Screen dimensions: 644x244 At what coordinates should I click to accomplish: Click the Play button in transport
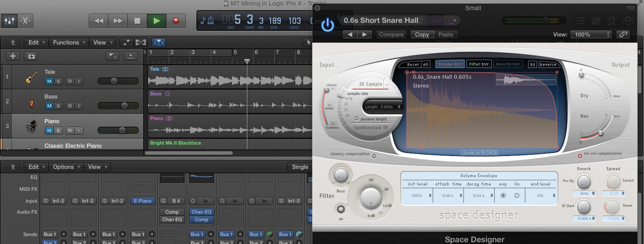pyautogui.click(x=156, y=21)
